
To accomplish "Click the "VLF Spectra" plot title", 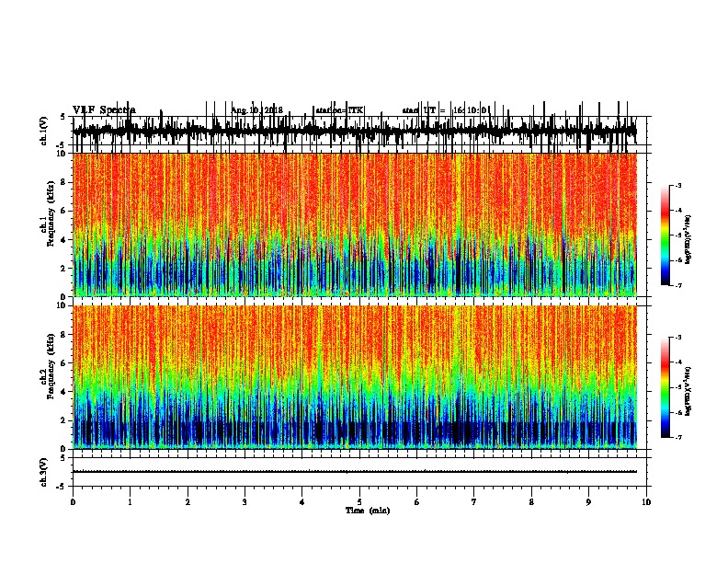I will [104, 110].
